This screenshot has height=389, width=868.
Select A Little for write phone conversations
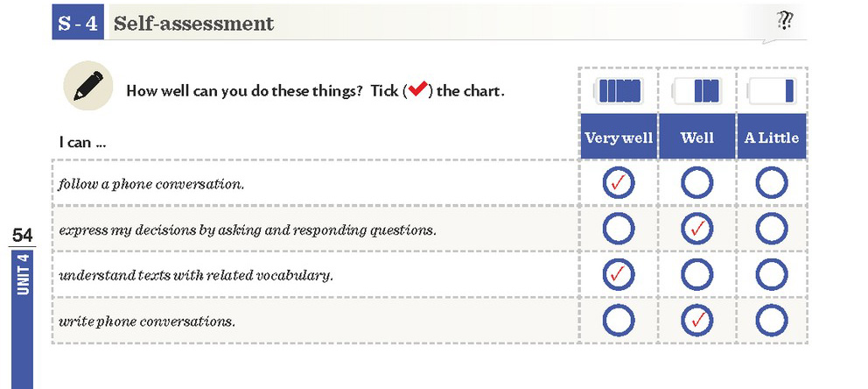point(772,321)
